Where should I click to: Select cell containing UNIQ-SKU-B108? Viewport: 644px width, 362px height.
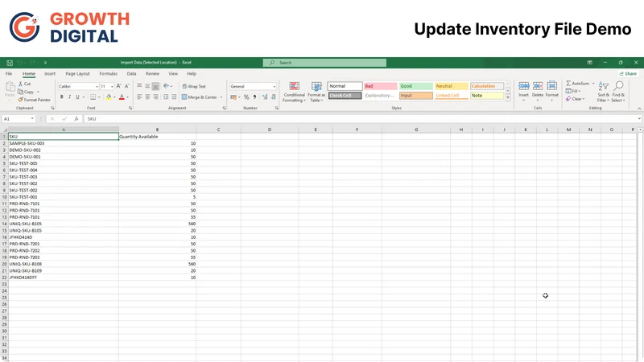[64, 264]
